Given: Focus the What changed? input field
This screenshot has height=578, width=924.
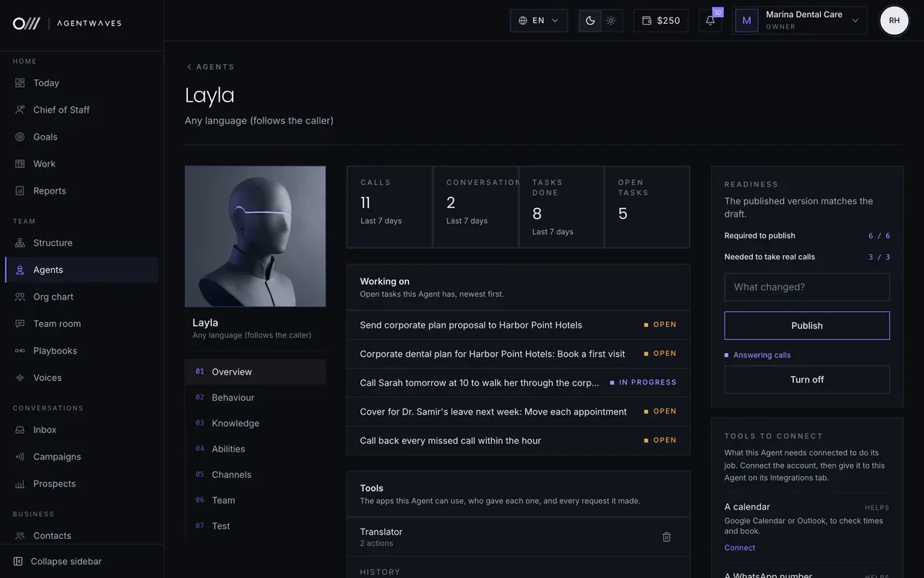Looking at the screenshot, I should pyautogui.click(x=807, y=287).
